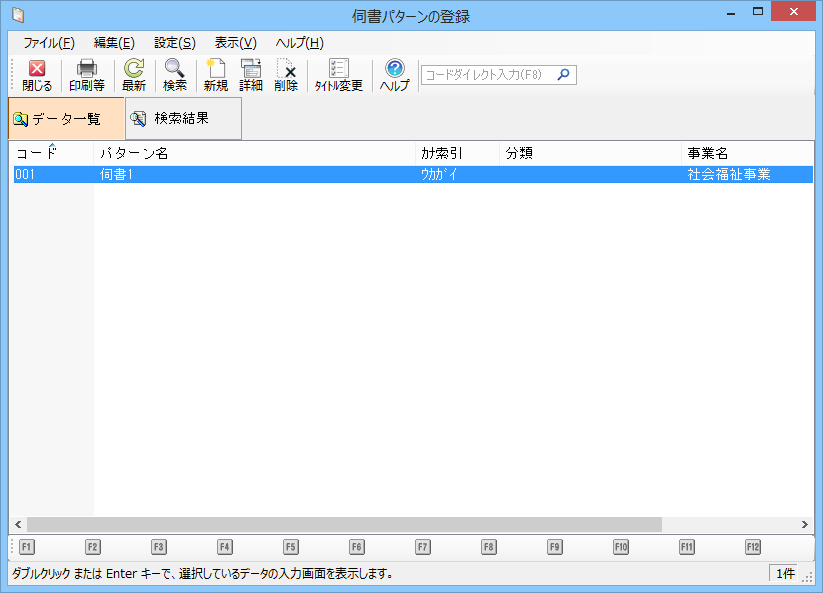Create a new pattern with the 新規 icon
Image resolution: width=823 pixels, height=593 pixels.
(215, 75)
